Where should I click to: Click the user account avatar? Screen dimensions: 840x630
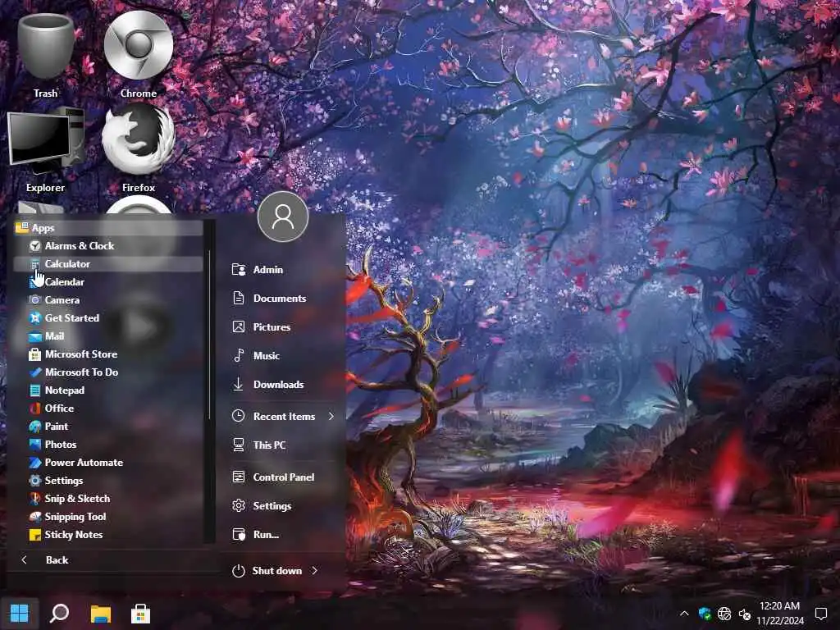(x=283, y=217)
